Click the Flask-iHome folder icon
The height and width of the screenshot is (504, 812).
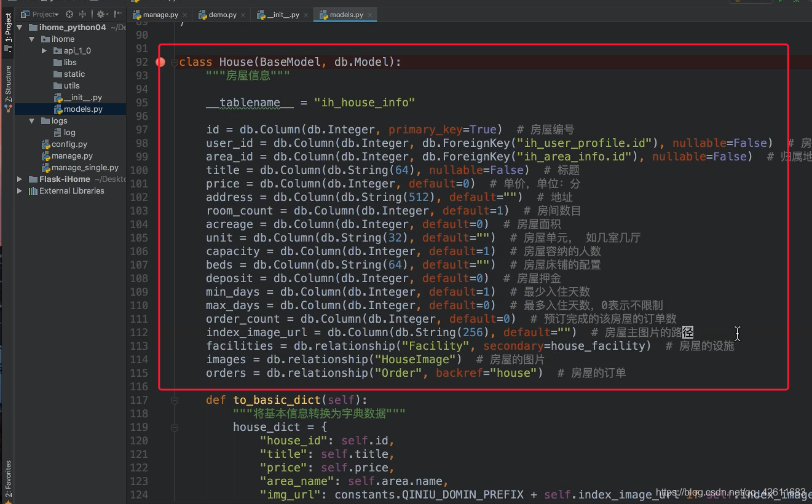tap(33, 179)
